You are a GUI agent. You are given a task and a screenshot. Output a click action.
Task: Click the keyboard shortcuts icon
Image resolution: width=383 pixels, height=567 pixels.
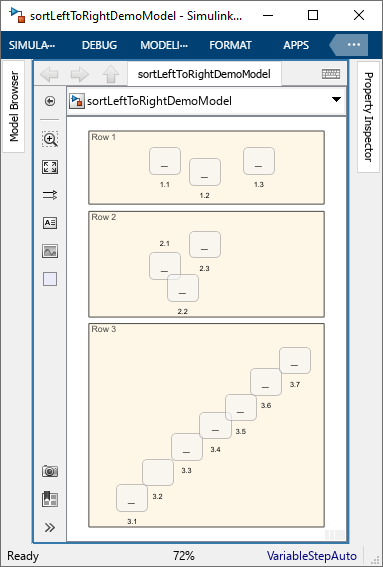331,74
